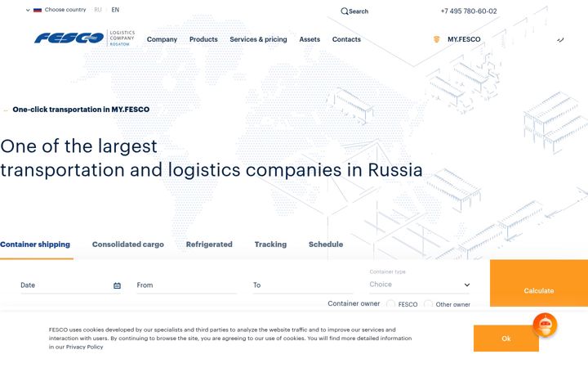Click the Search text label
Viewport: 588px width, 368px height.
(x=359, y=11)
